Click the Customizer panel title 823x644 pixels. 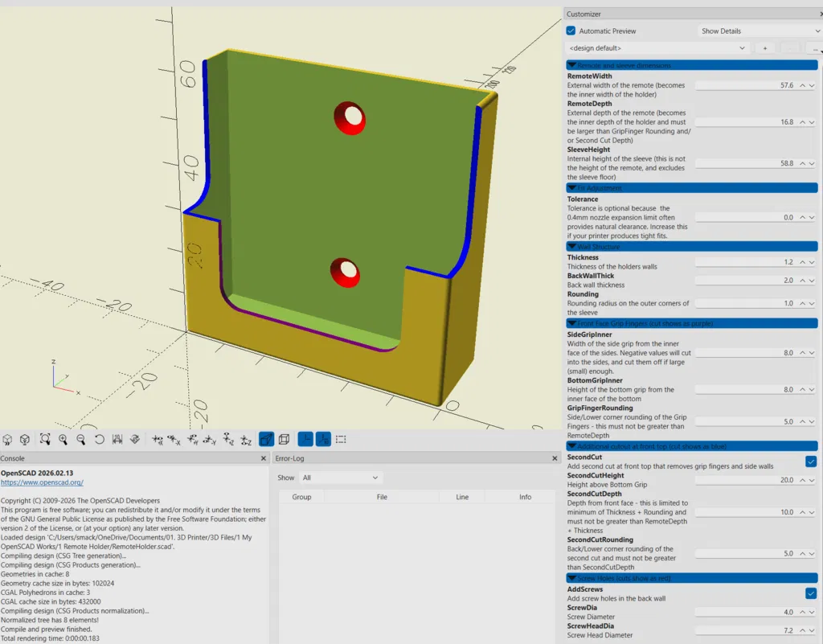(583, 14)
